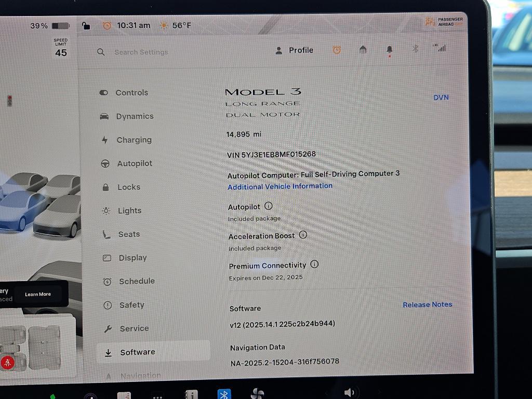Tap the Learn More button
The width and height of the screenshot is (532, 399).
tap(38, 294)
